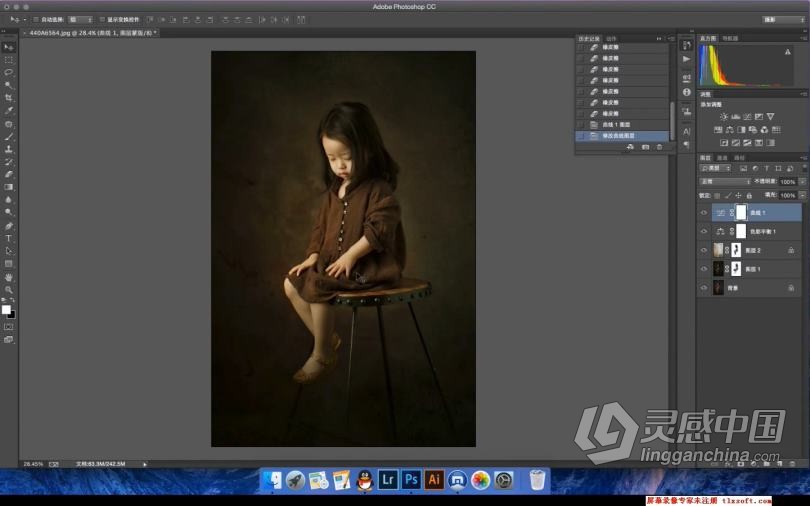Select the Histogram tab
Screen dimensions: 810x506
708,38
